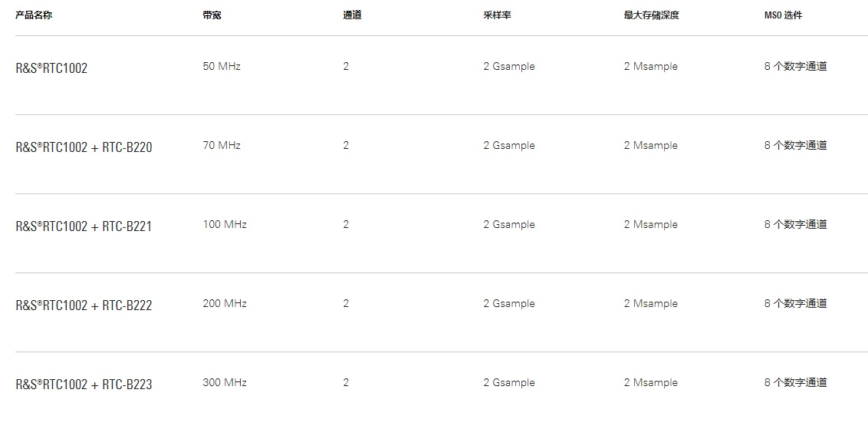Open the R&S®RTC1002 product link
The height and width of the screenshot is (426, 868).
tap(51, 68)
